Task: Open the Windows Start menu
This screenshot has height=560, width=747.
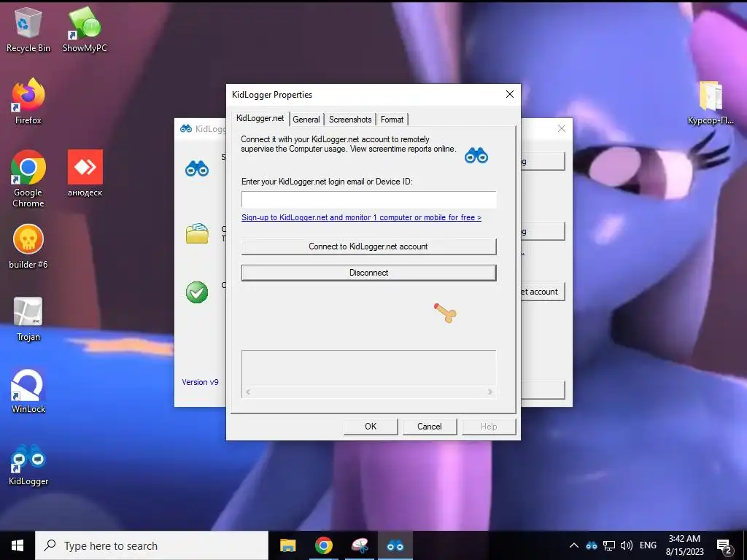Action: pos(18,545)
